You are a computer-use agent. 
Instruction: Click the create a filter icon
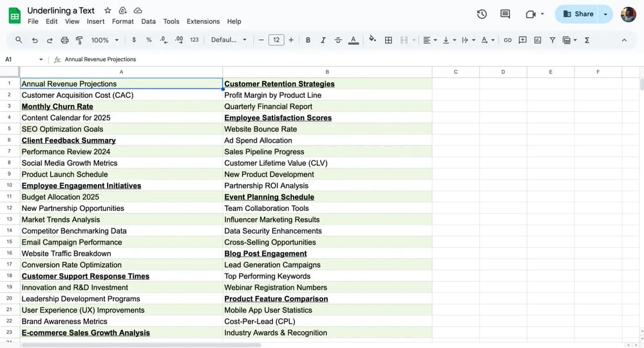coord(553,40)
